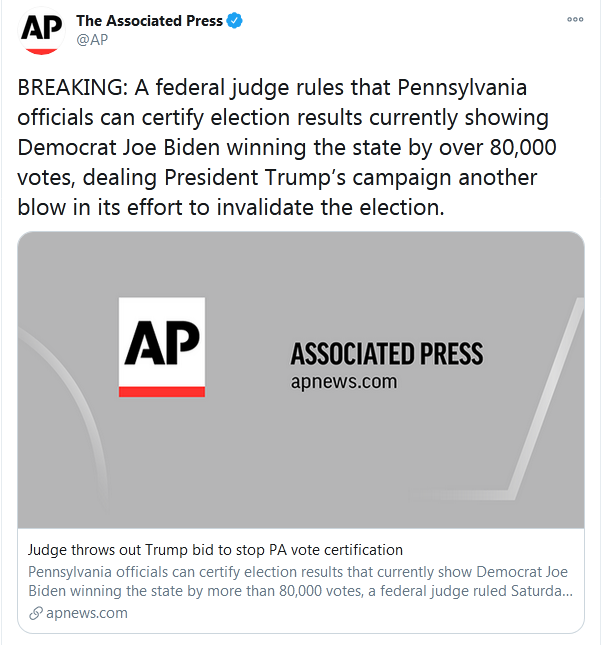The image size is (601, 645).
Task: Open the apnews.com domain link in the card footer
Action: coord(87,613)
